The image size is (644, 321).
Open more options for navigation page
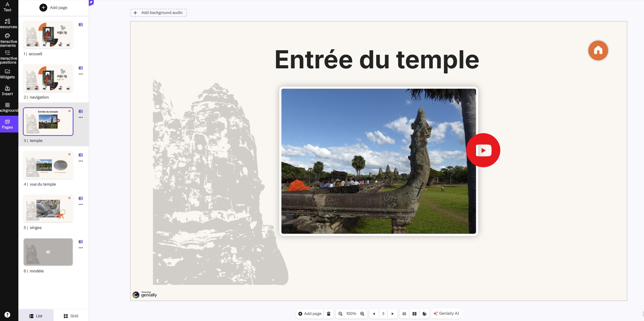[81, 74]
